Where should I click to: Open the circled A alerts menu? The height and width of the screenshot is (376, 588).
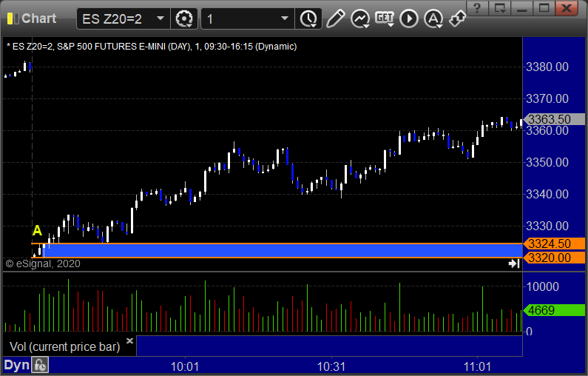433,19
